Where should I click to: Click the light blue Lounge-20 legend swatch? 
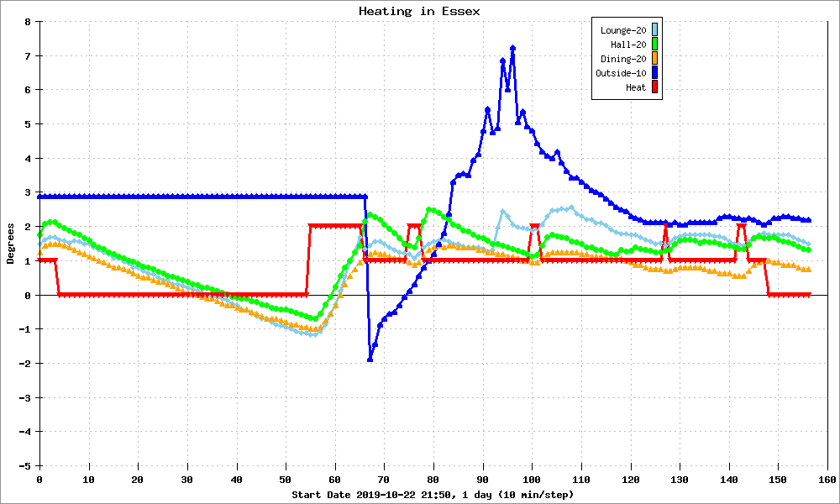[654, 30]
